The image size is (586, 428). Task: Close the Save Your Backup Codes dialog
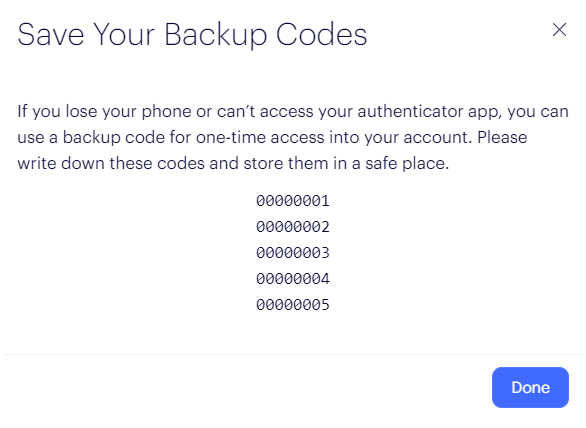point(559,30)
